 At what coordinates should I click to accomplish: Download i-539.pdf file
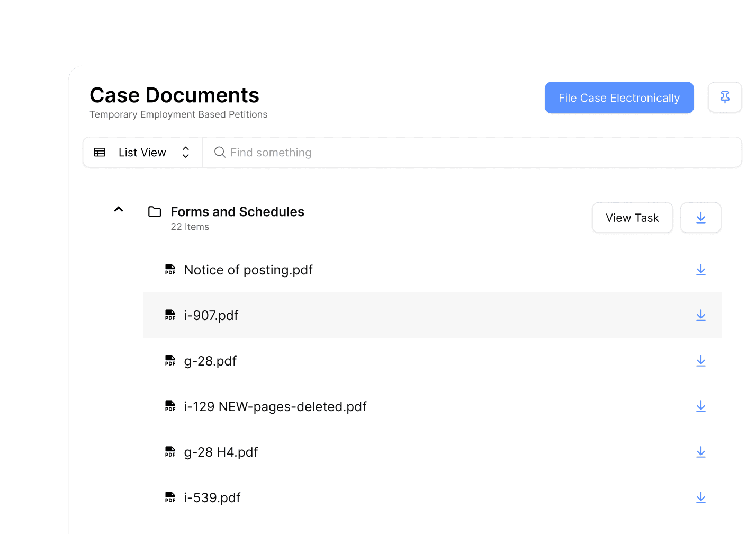[x=700, y=498]
